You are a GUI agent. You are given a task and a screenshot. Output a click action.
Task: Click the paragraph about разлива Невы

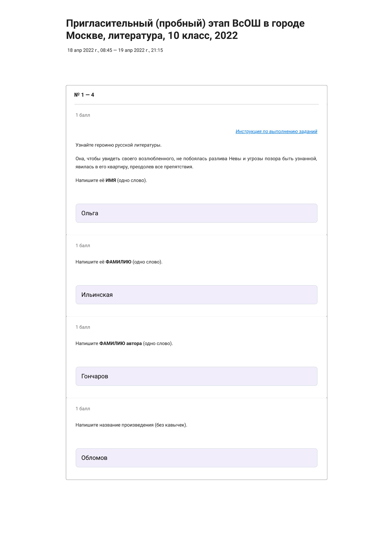tap(196, 163)
